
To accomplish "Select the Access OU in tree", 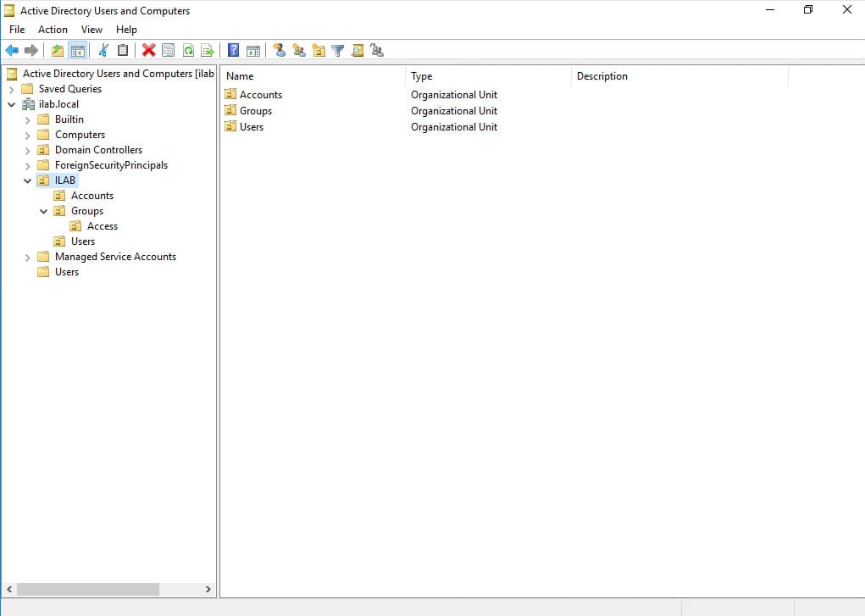I will coord(102,226).
